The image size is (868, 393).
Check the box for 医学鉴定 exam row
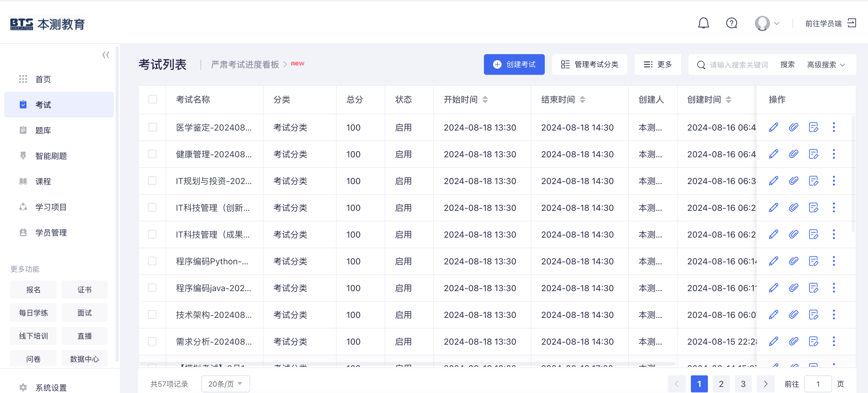(153, 127)
